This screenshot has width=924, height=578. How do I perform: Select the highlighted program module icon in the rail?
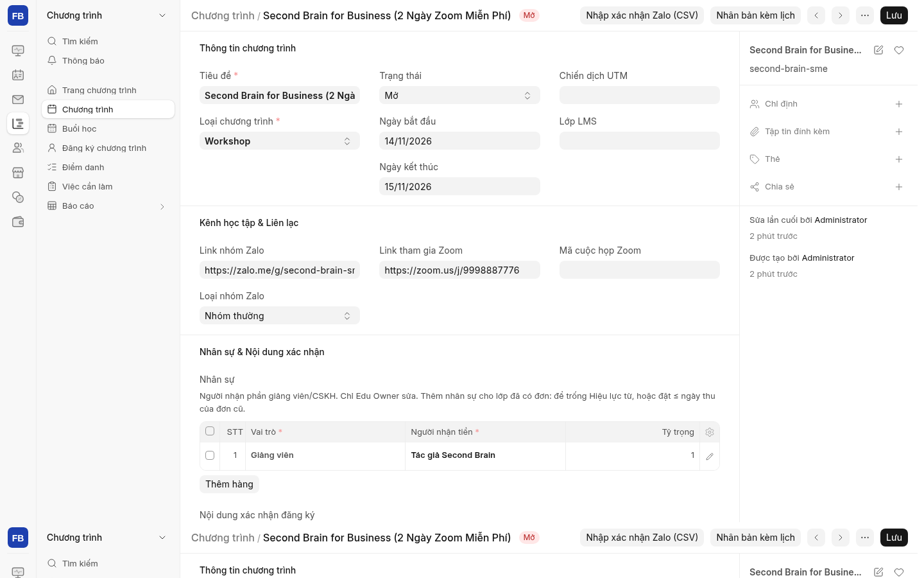[18, 123]
